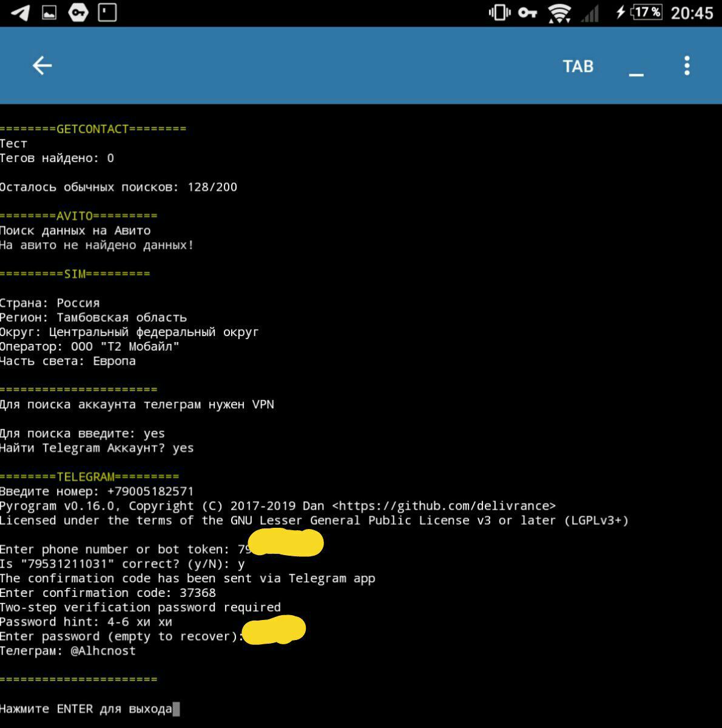Tap the Telegram notification icon in the status bar
The image size is (722, 728).
tap(20, 13)
